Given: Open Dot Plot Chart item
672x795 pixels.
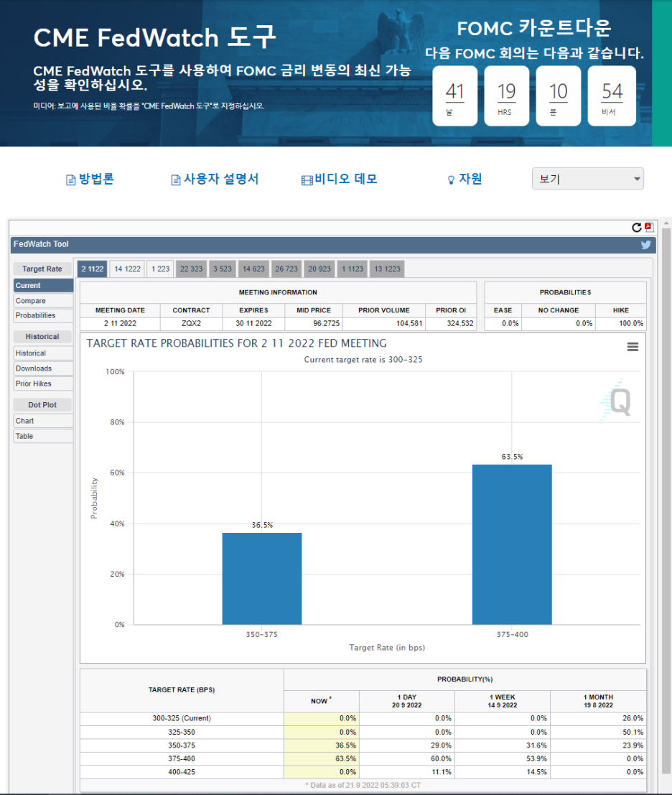Looking at the screenshot, I should pos(44,420).
